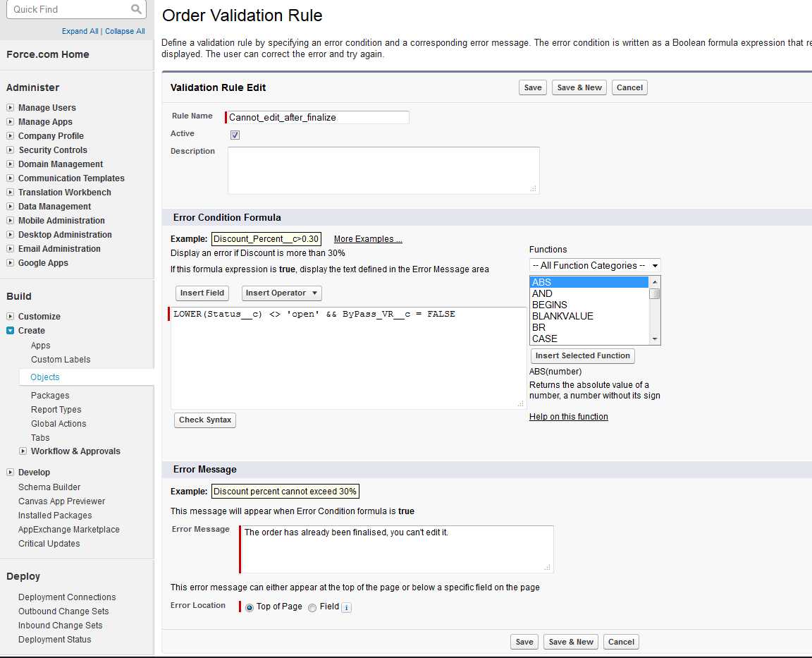Click Collapse All link
This screenshot has width=812, height=658.
coord(125,31)
